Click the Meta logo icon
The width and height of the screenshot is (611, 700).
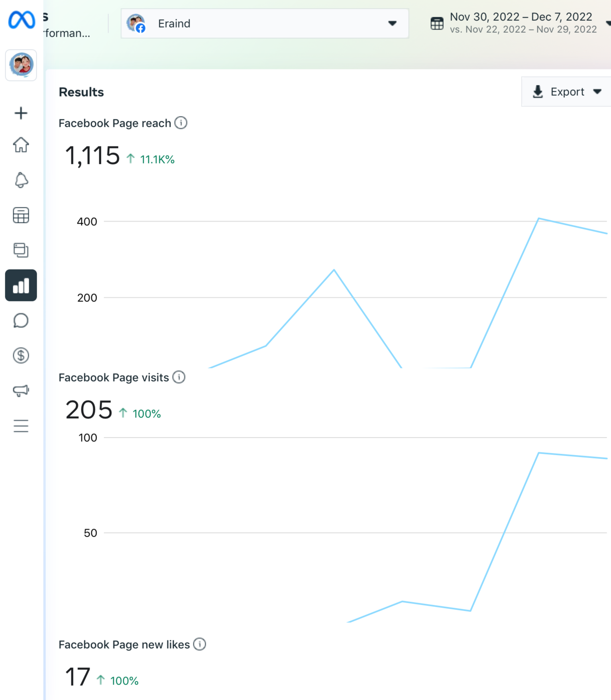pos(22,20)
